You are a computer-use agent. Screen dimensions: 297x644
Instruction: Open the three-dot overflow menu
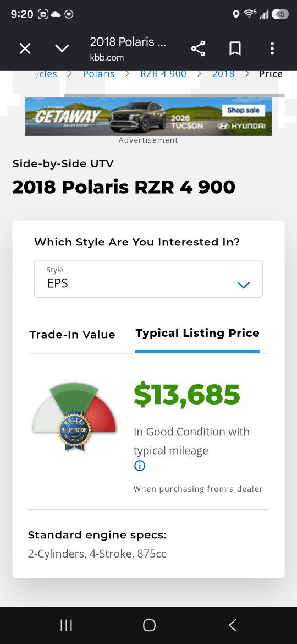tap(272, 49)
